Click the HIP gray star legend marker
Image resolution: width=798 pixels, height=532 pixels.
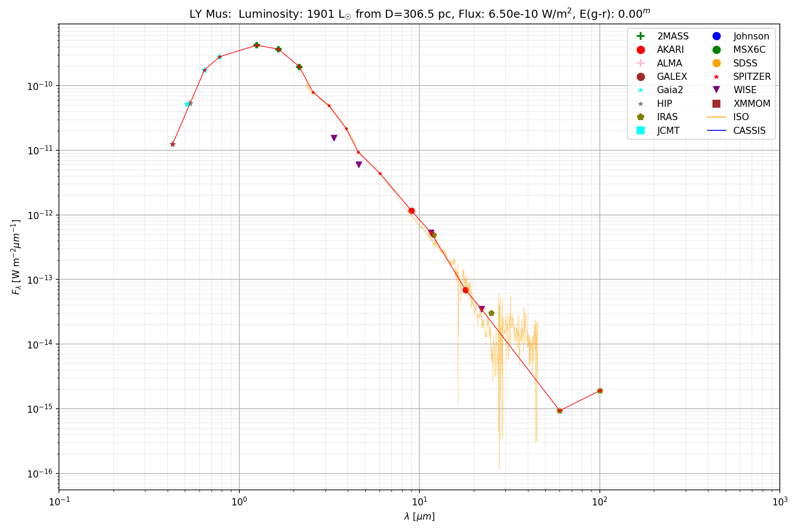pos(640,104)
